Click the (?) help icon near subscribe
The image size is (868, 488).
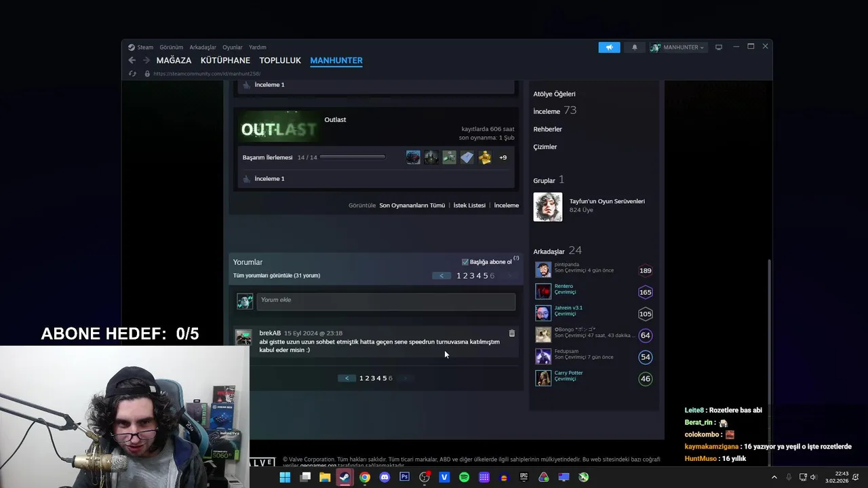(516, 258)
